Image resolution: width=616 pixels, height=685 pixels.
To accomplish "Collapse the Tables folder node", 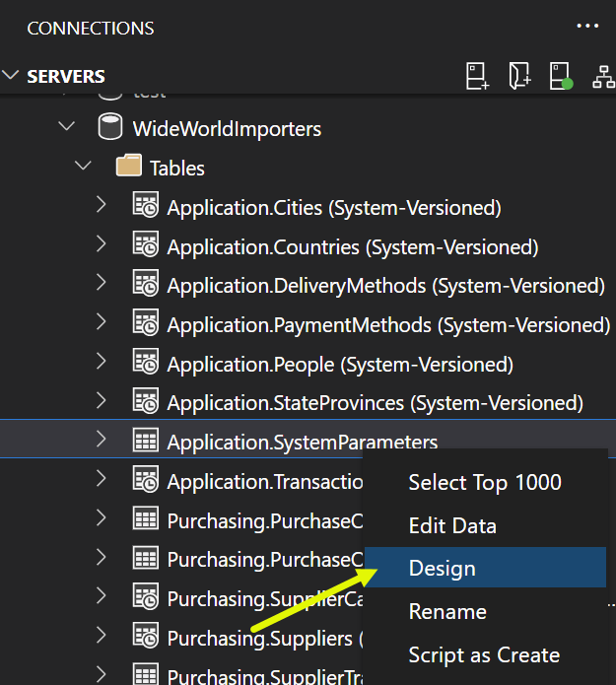I will coord(83,166).
